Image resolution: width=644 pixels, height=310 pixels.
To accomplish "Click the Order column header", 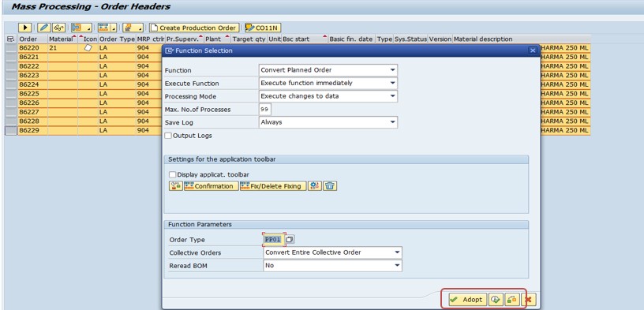I will click(x=32, y=39).
